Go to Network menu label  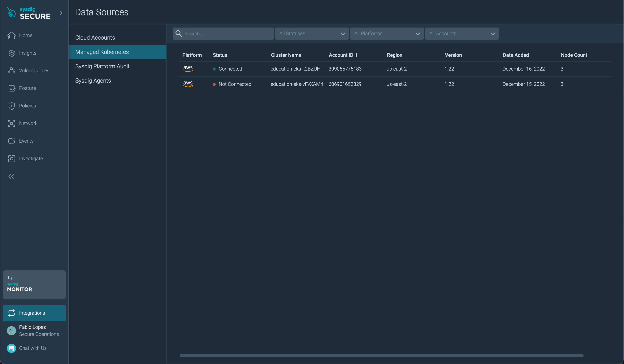[x=28, y=123]
